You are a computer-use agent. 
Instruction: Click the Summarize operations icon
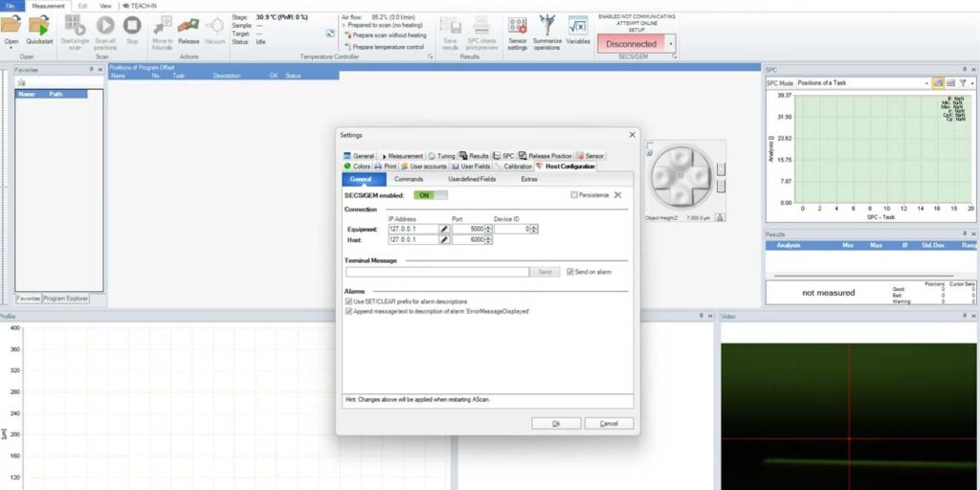tap(547, 26)
